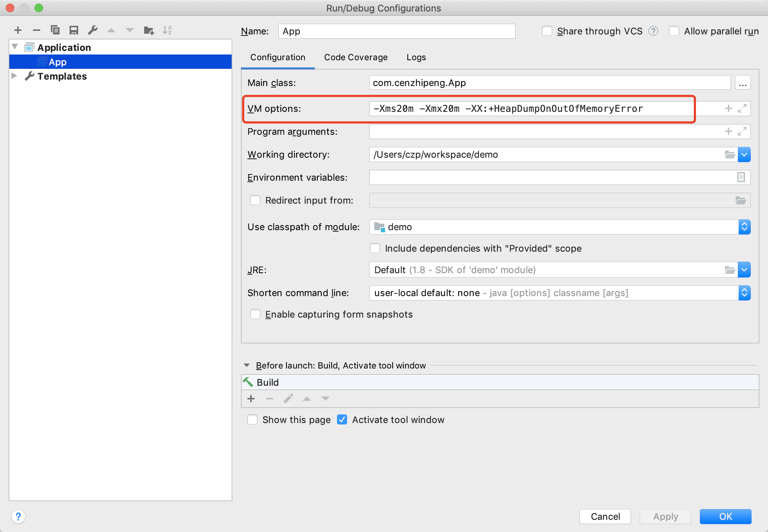Open edit templates wrench icon
The image size is (768, 532).
tap(93, 30)
